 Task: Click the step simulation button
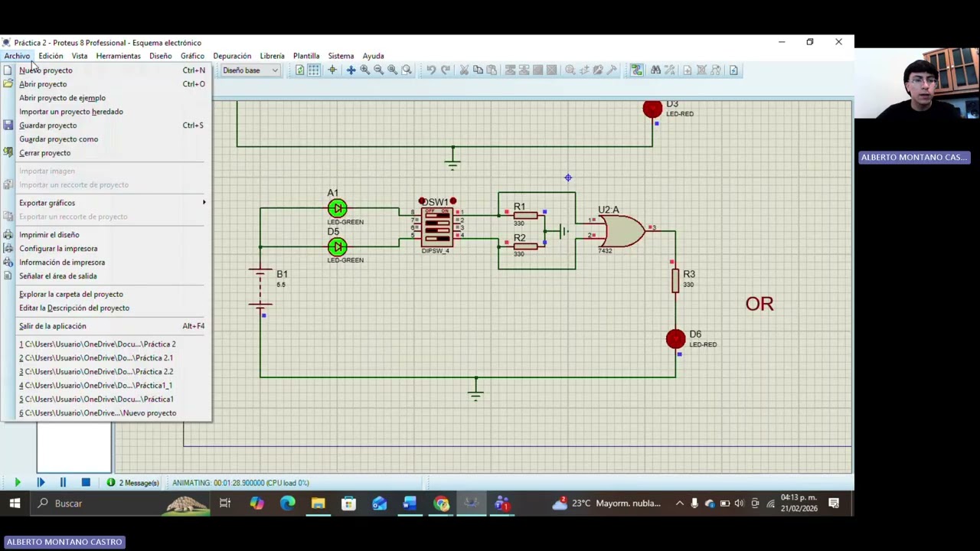(41, 483)
